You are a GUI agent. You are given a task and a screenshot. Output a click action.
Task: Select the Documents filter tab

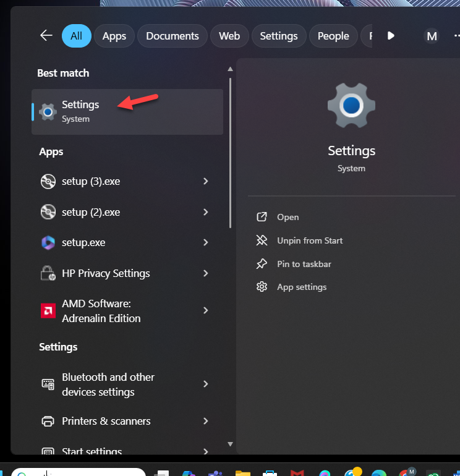[x=172, y=36]
